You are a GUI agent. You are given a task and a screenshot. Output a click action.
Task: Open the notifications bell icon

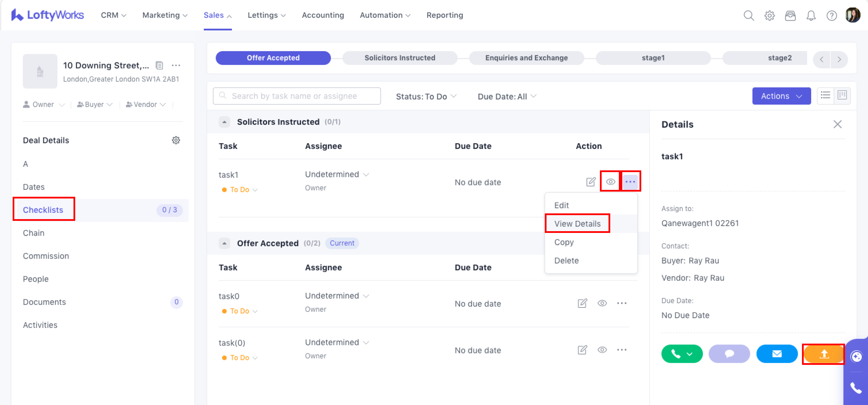(x=811, y=15)
